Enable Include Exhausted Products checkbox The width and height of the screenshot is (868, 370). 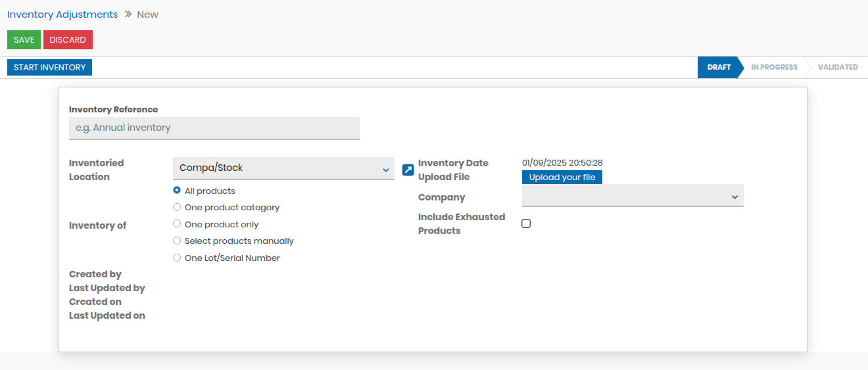pos(526,223)
